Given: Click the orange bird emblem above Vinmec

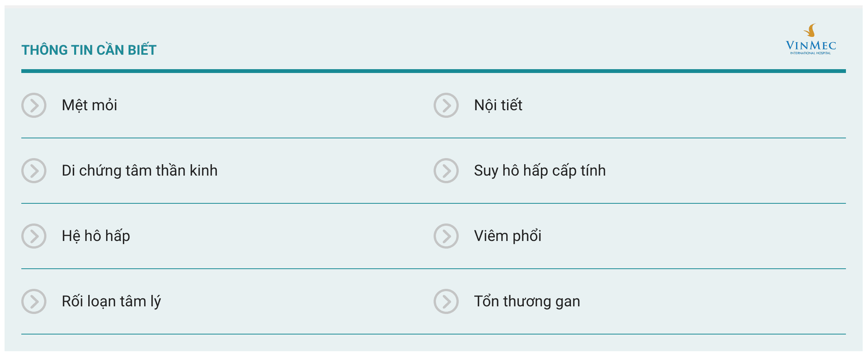Looking at the screenshot, I should point(811,30).
